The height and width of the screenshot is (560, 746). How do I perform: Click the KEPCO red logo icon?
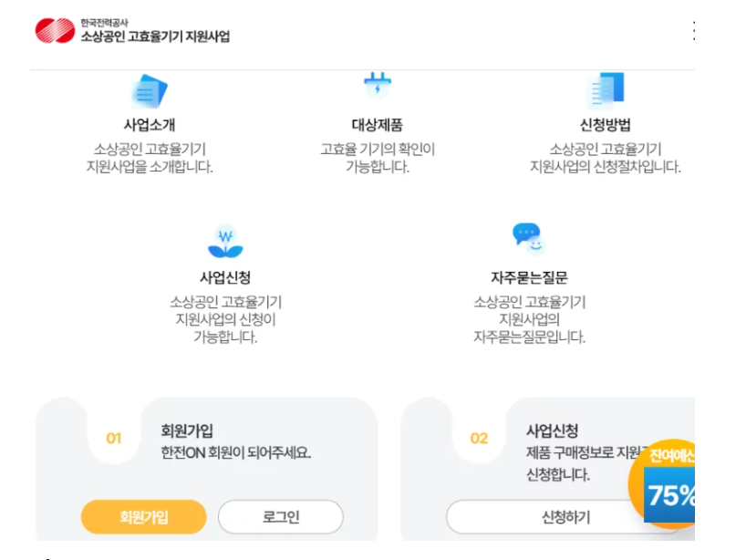coord(55,30)
